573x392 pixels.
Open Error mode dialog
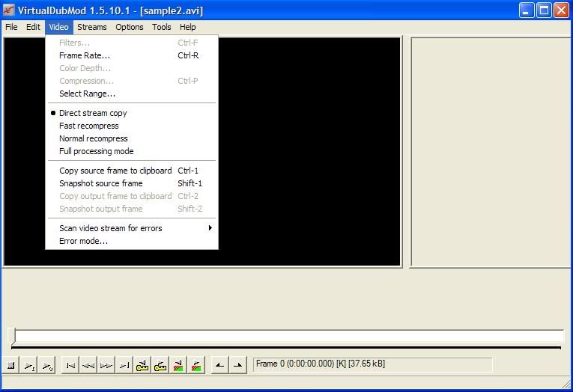click(x=132, y=241)
